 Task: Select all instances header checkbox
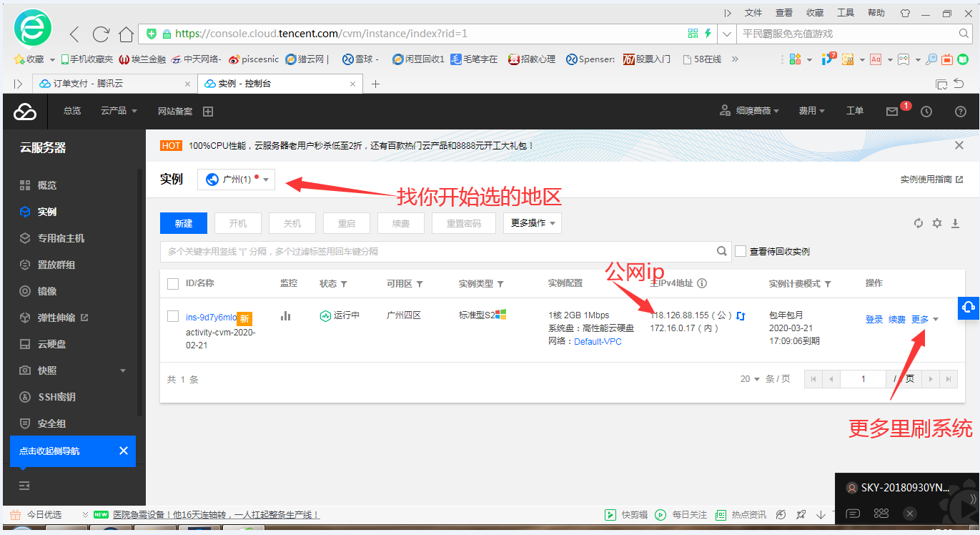click(172, 284)
